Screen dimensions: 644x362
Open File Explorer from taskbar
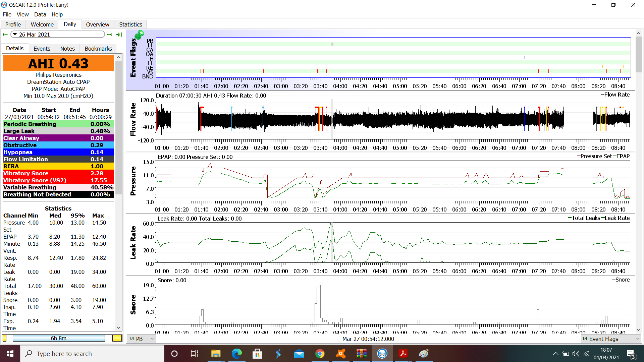(216, 354)
